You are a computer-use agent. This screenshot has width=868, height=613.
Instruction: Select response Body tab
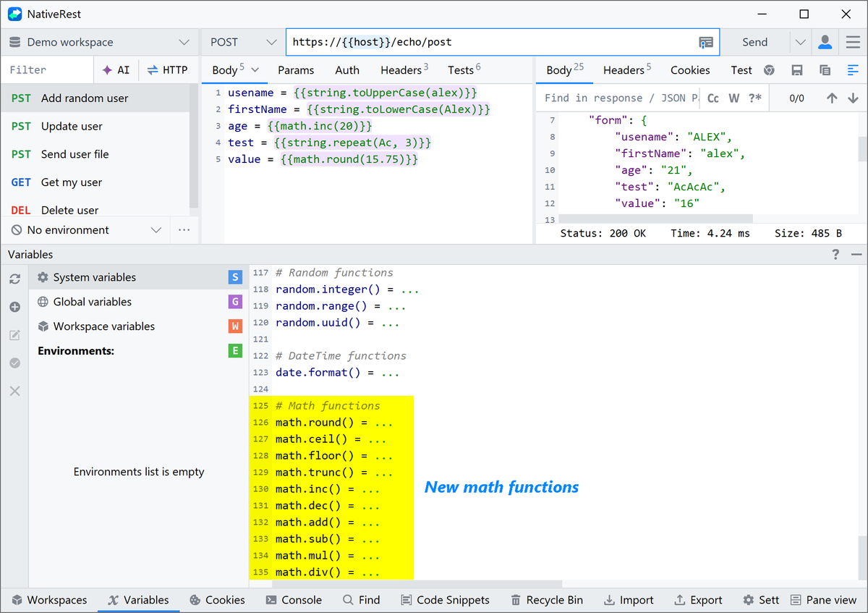[x=565, y=70]
